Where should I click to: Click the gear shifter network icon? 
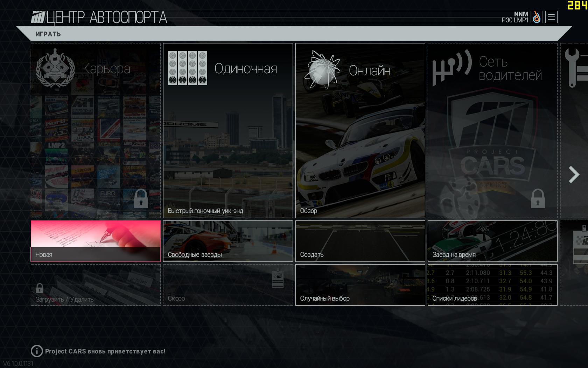coord(452,67)
